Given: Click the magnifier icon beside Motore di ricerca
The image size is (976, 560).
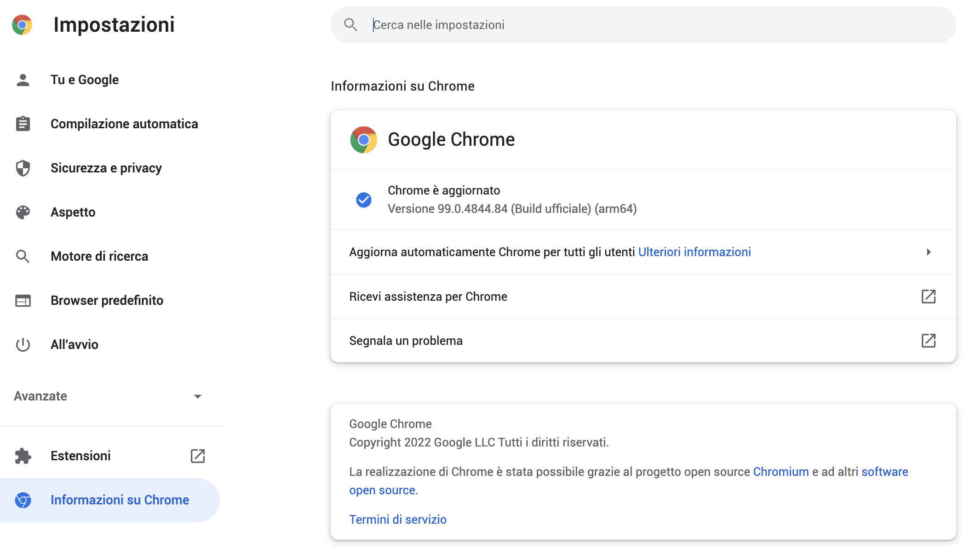Looking at the screenshot, I should tap(23, 257).
